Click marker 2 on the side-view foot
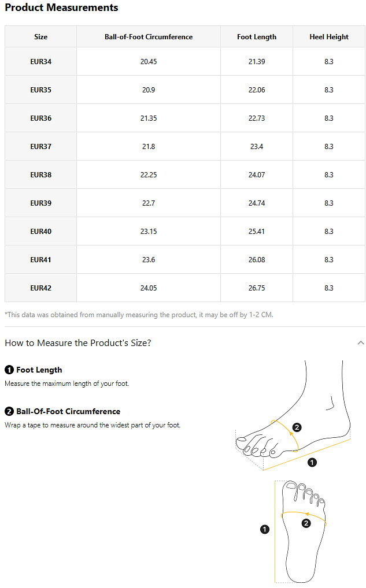366x588 pixels. point(297,427)
